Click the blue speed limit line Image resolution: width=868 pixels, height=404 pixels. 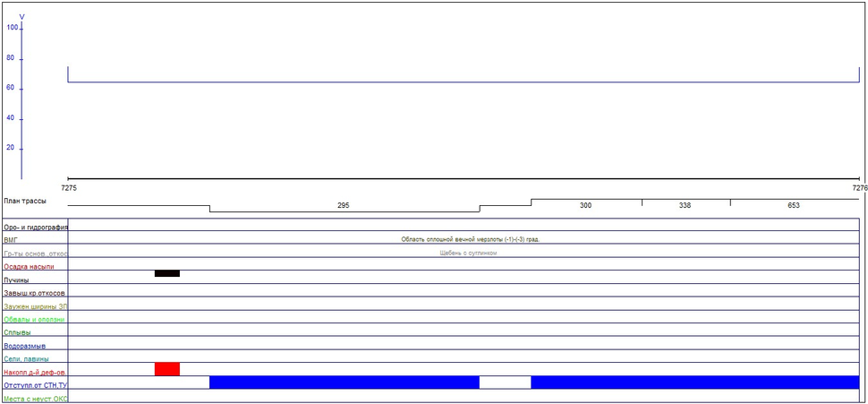[x=464, y=82]
